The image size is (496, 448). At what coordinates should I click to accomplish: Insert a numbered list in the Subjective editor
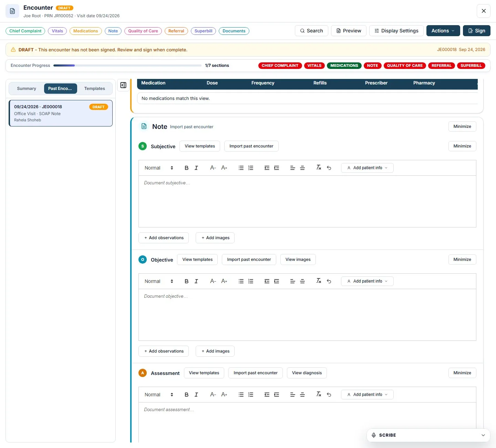click(251, 168)
